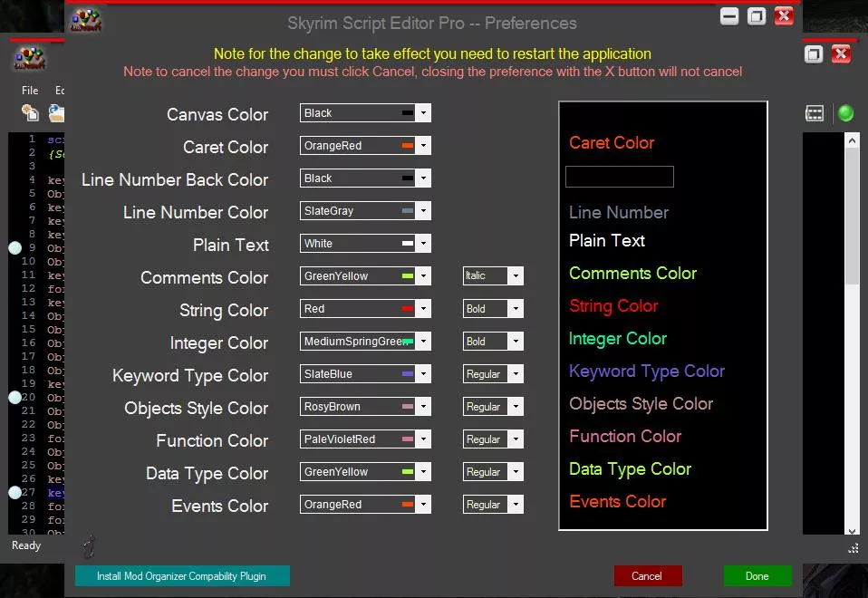This screenshot has height=598, width=868.
Task: Click the editor vertical scrollbar thumb
Action: click(852, 216)
